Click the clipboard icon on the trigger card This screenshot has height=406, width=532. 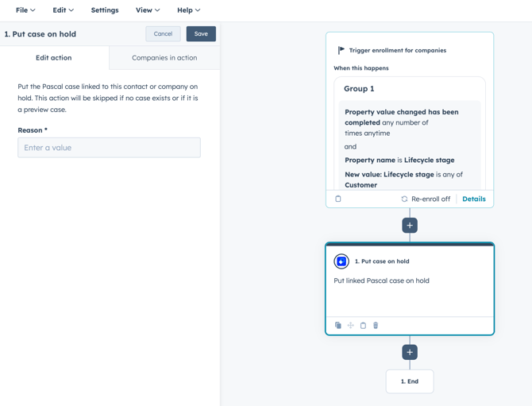click(338, 199)
